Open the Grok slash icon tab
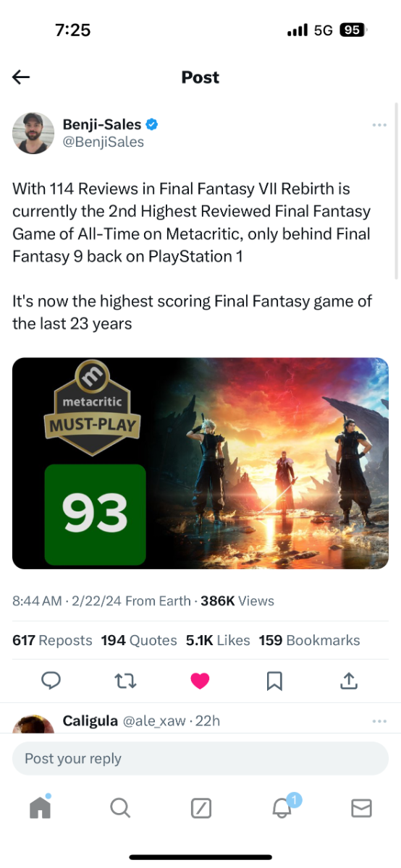Viewport: 401px width, 868px height. pos(200,808)
